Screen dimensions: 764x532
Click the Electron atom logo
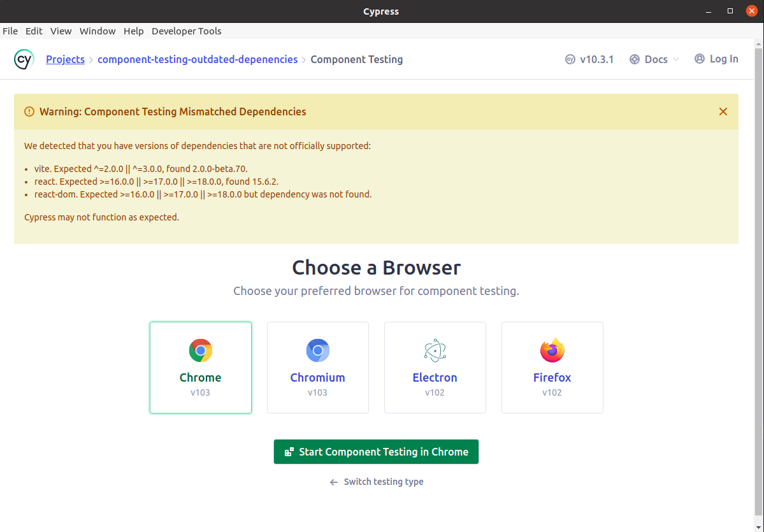435,350
